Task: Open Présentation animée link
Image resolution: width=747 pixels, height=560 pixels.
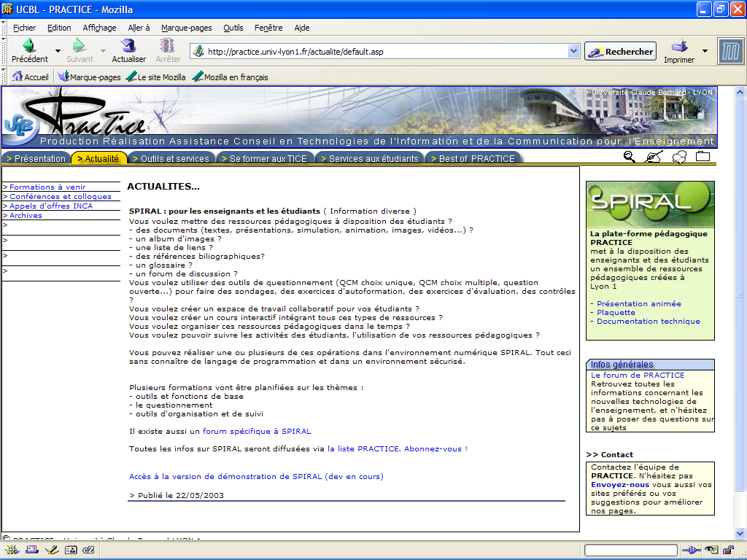Action: (639, 304)
